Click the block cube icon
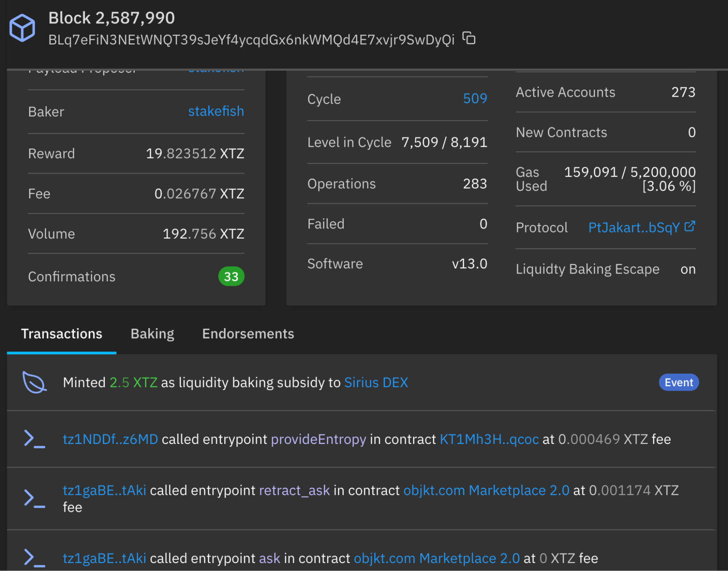Image resolution: width=728 pixels, height=571 pixels. tap(22, 28)
